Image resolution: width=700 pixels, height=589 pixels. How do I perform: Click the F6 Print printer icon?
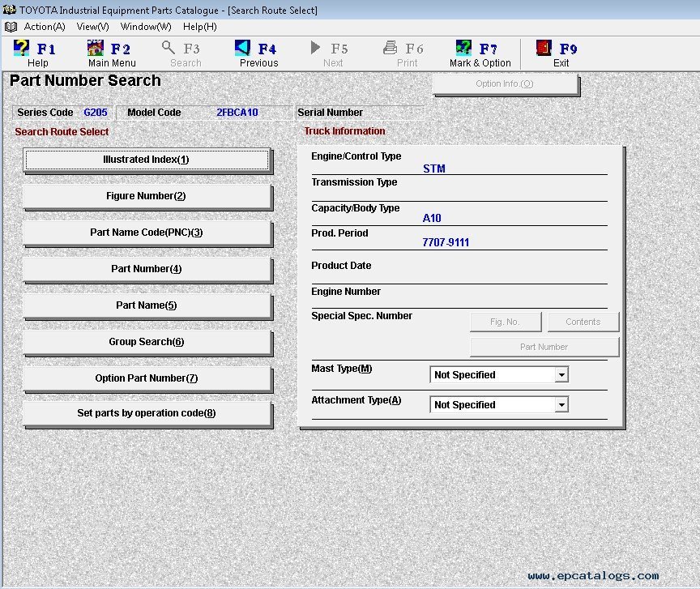pos(391,47)
